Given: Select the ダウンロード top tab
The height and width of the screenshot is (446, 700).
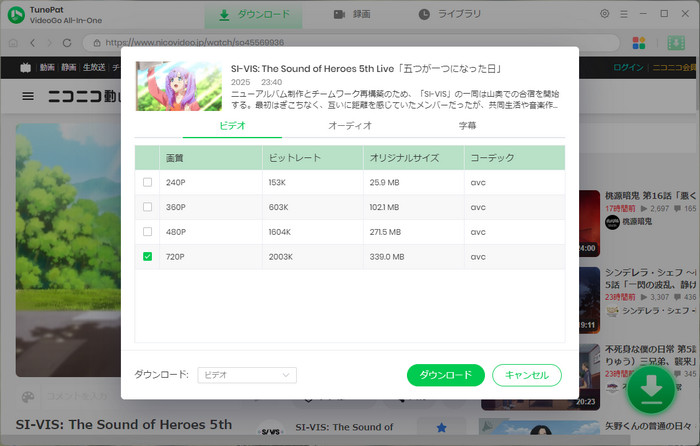Looking at the screenshot, I should click(254, 15).
